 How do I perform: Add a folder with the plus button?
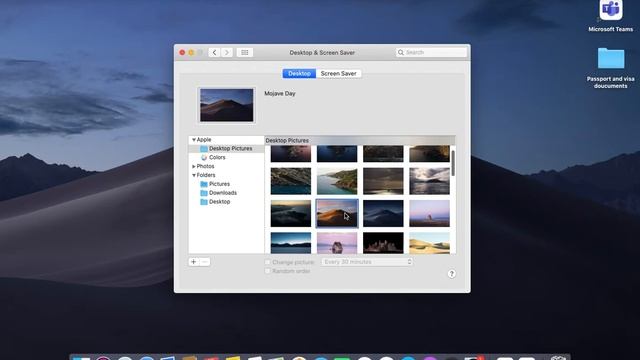click(193, 262)
